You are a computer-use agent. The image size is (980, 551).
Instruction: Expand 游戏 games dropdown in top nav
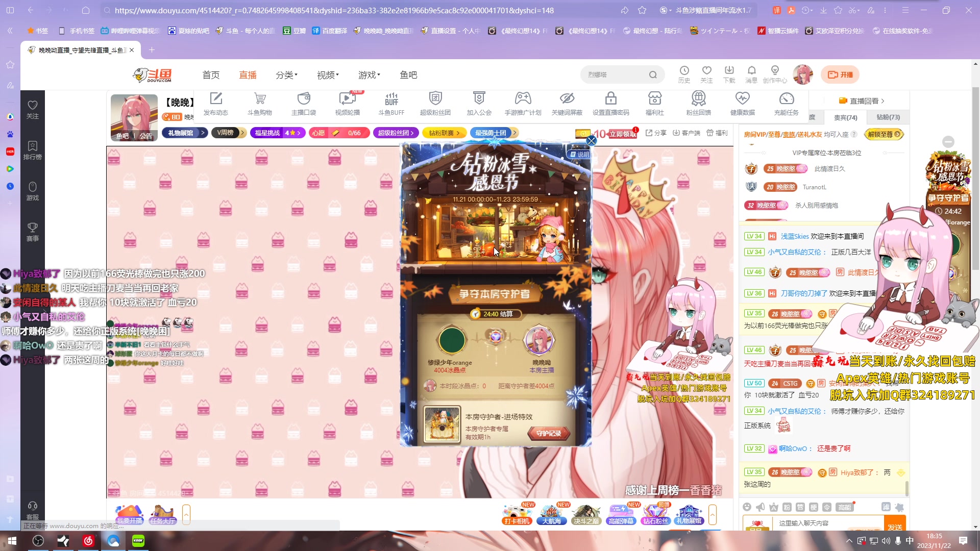point(369,75)
